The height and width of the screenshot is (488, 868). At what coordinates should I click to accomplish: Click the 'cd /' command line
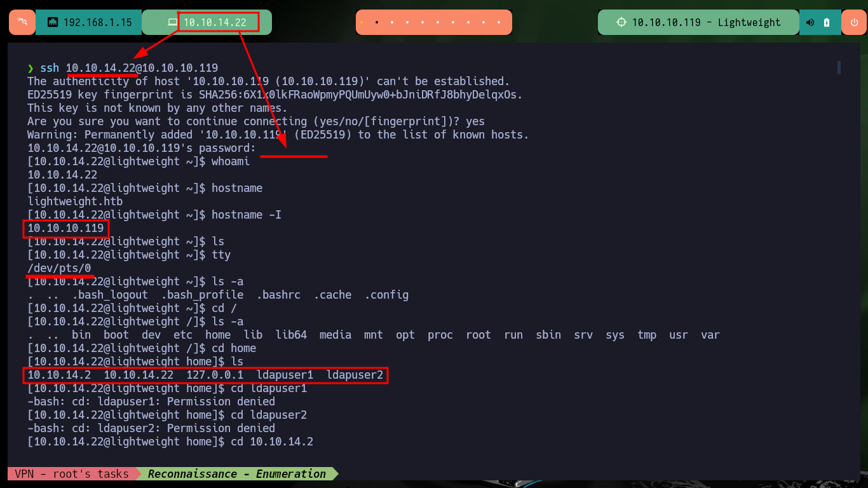(132, 308)
